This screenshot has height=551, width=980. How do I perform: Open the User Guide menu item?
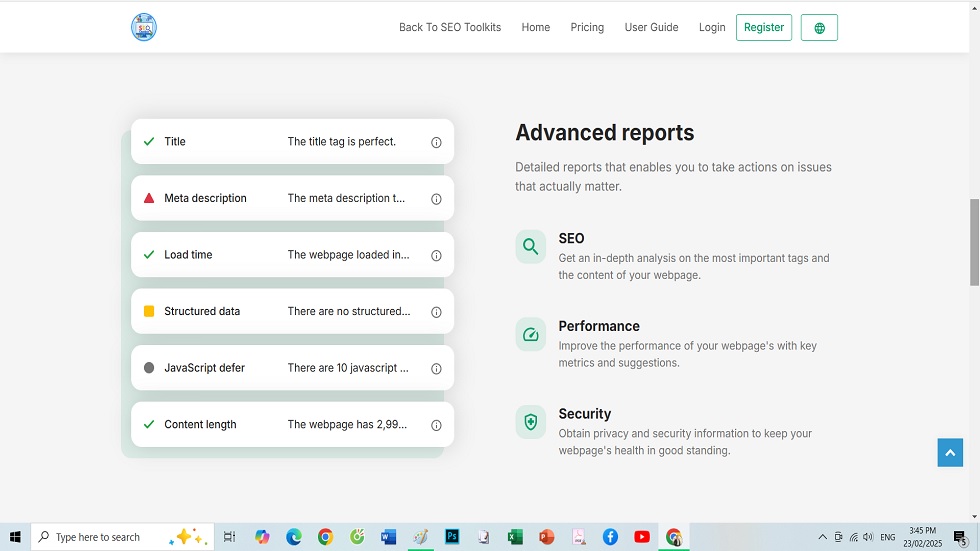pyautogui.click(x=651, y=28)
